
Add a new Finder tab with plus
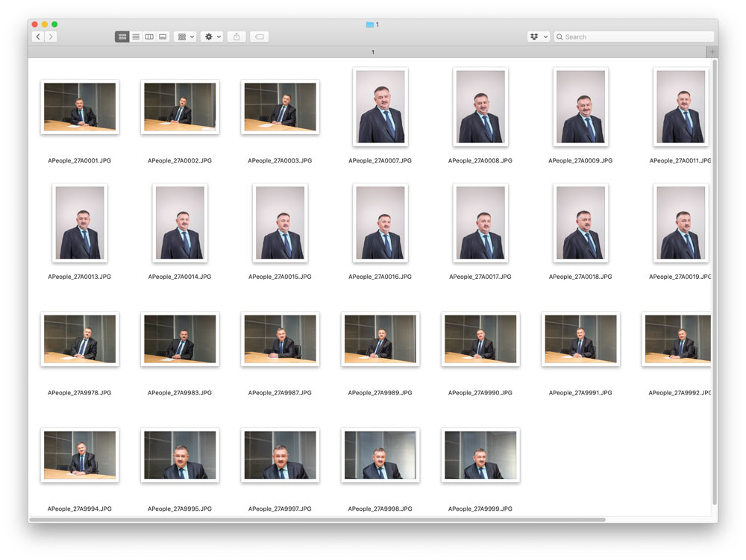click(x=712, y=51)
